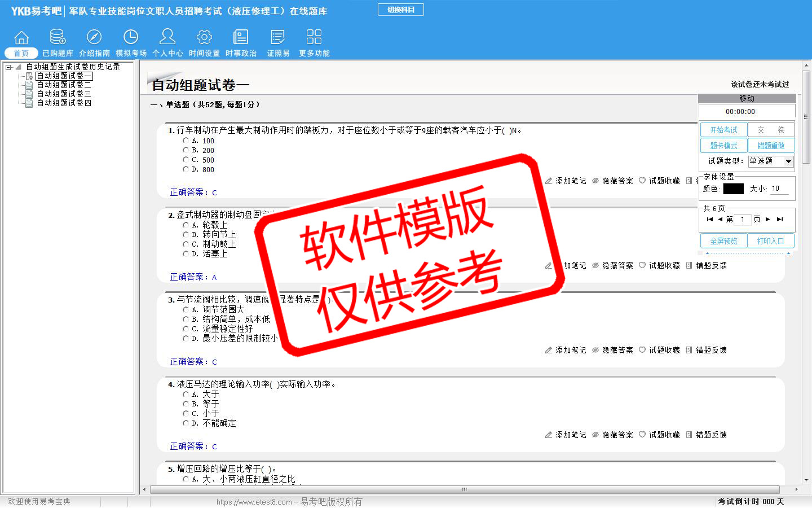Click 试题收藏 heart icon for question 4

(642, 435)
